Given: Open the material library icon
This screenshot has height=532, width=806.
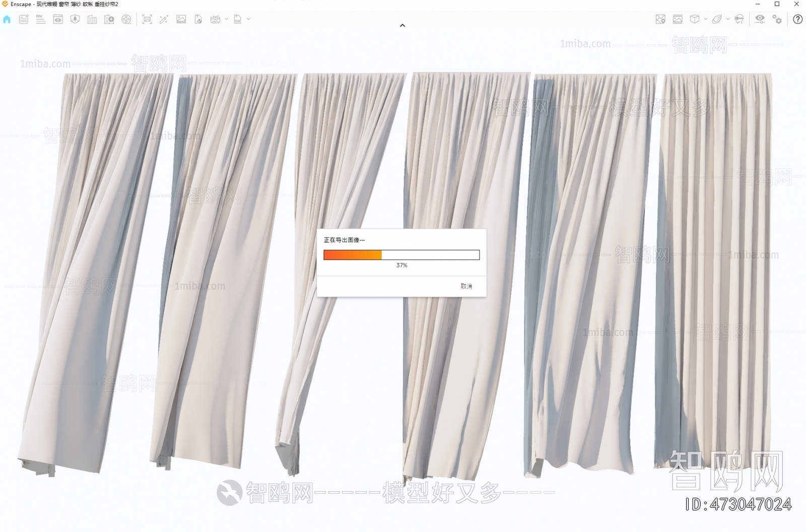Looking at the screenshot, I should click(x=677, y=20).
